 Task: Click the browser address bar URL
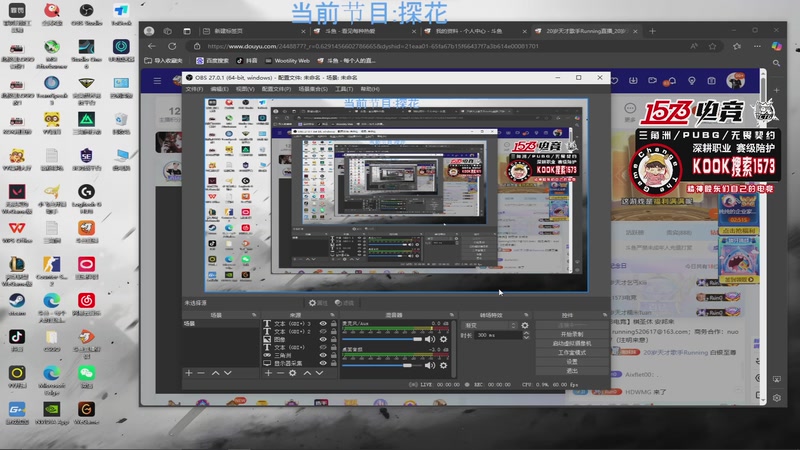[373, 46]
